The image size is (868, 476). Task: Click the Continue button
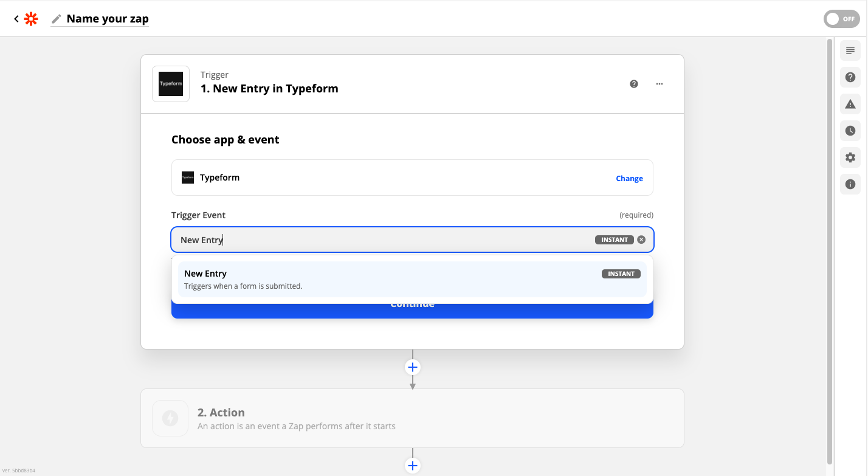pos(412,309)
